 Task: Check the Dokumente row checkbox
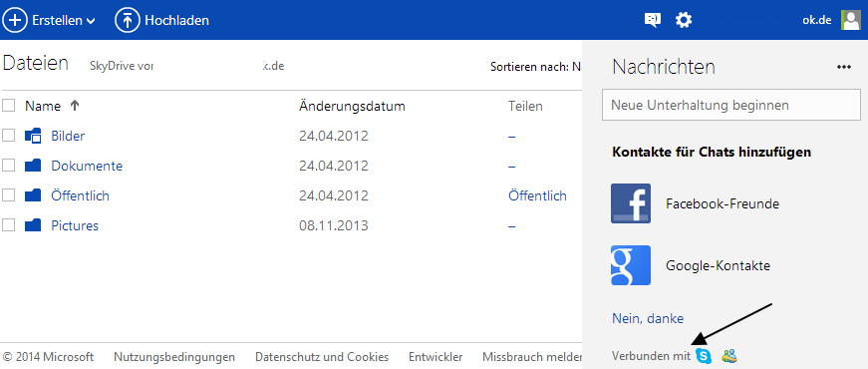8,166
